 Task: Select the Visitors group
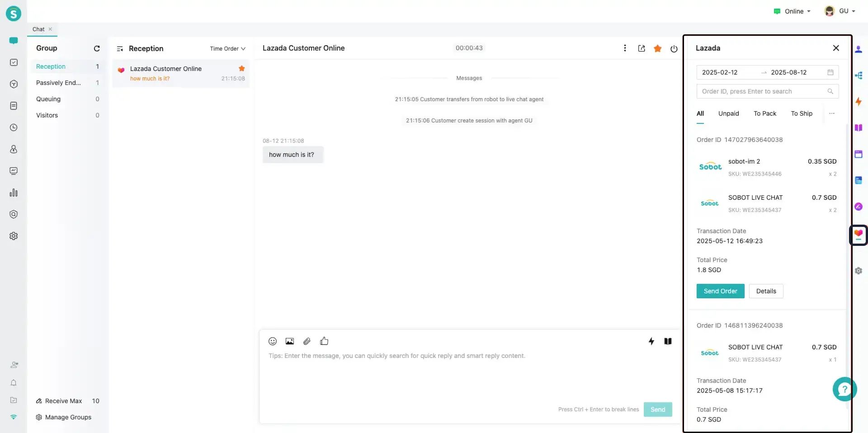[x=68, y=115]
